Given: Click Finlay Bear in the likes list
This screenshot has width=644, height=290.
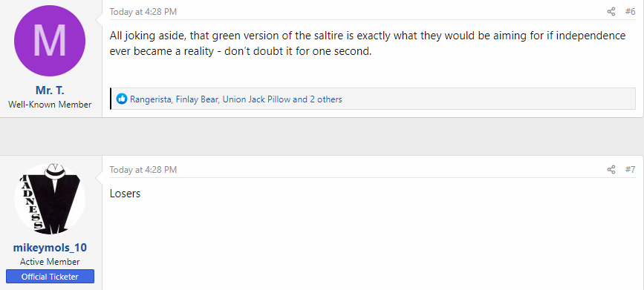Looking at the screenshot, I should pos(197,99).
